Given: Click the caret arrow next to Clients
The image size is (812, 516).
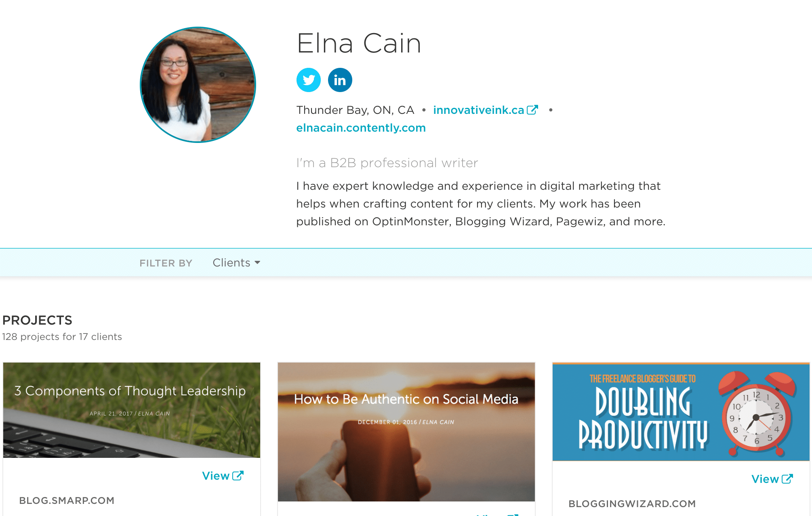Looking at the screenshot, I should [x=257, y=263].
